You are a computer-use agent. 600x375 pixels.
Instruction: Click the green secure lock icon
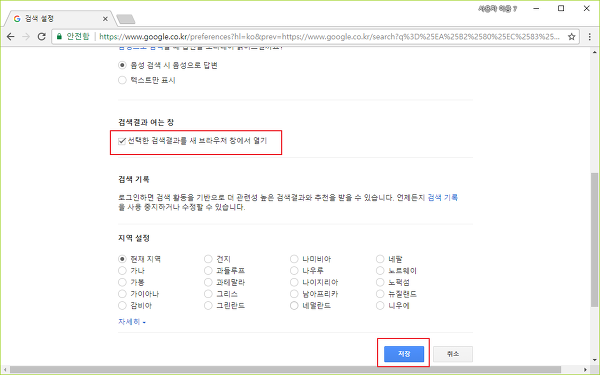point(59,36)
